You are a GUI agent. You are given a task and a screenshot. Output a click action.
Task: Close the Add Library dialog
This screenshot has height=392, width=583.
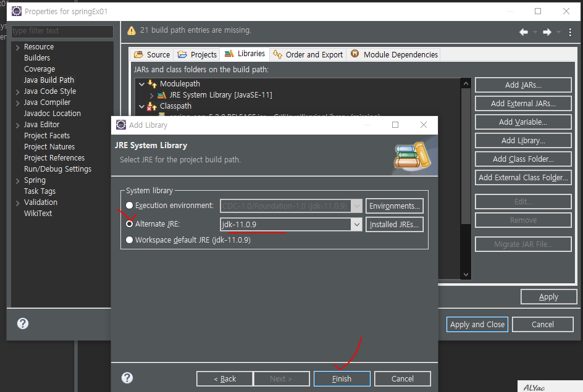(x=424, y=125)
